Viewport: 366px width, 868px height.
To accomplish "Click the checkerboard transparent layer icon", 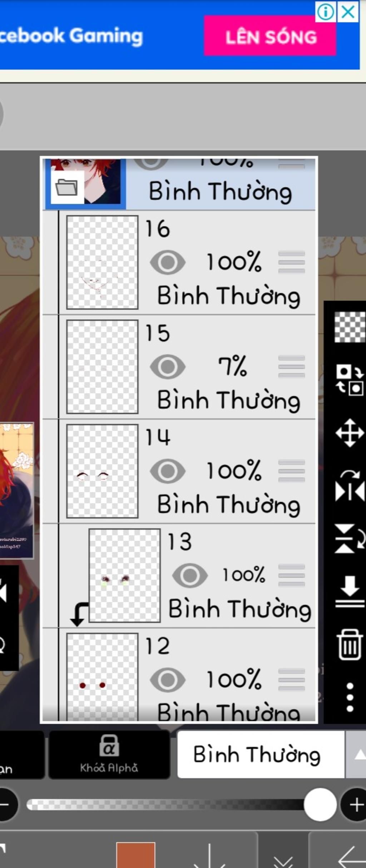I will point(350,327).
